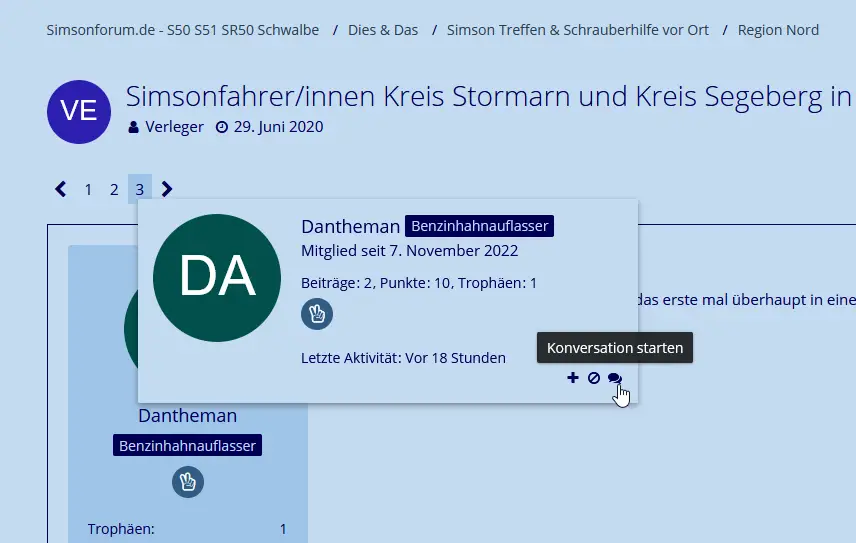Viewport: 856px width, 543px height.
Task: Open Dantheman username in popup card
Action: pyautogui.click(x=350, y=227)
